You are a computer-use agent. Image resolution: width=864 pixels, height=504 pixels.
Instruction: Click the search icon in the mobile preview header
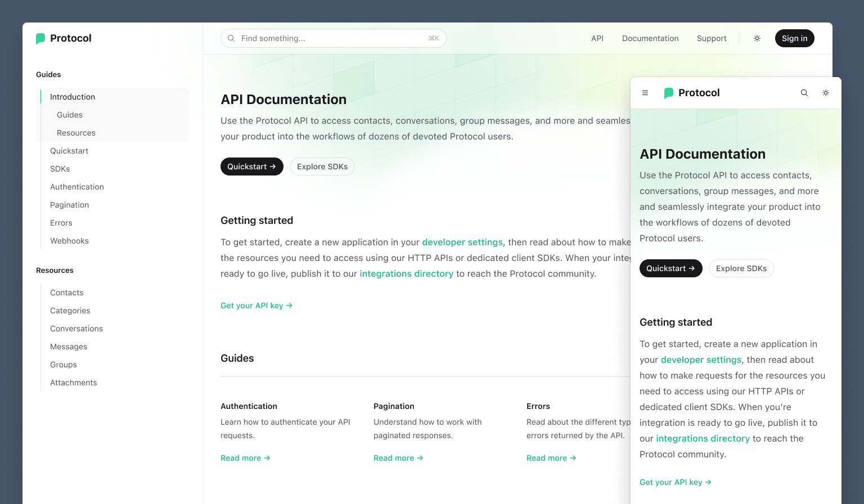coord(804,93)
